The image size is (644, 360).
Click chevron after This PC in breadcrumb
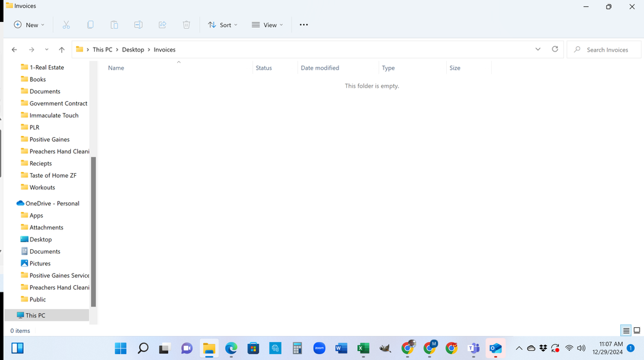pos(117,50)
